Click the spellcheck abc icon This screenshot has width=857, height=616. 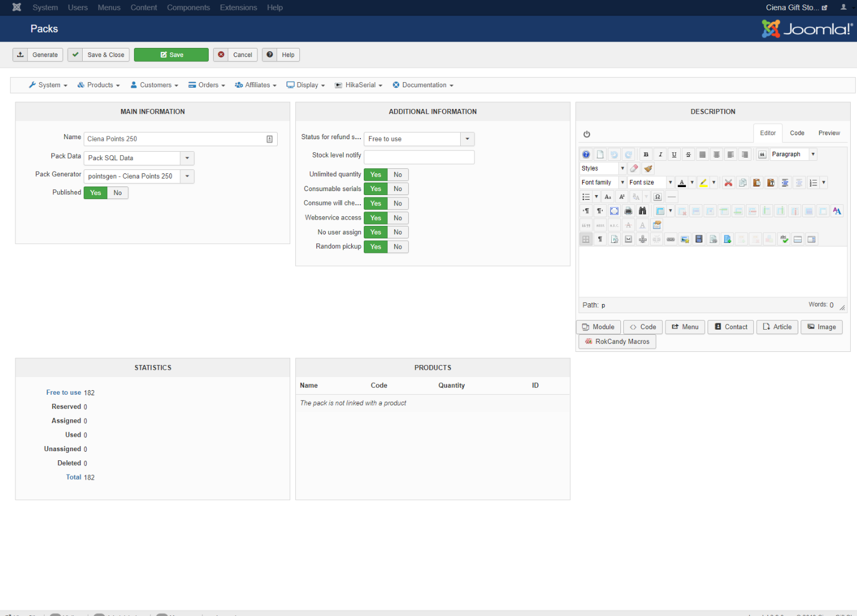pyautogui.click(x=784, y=240)
